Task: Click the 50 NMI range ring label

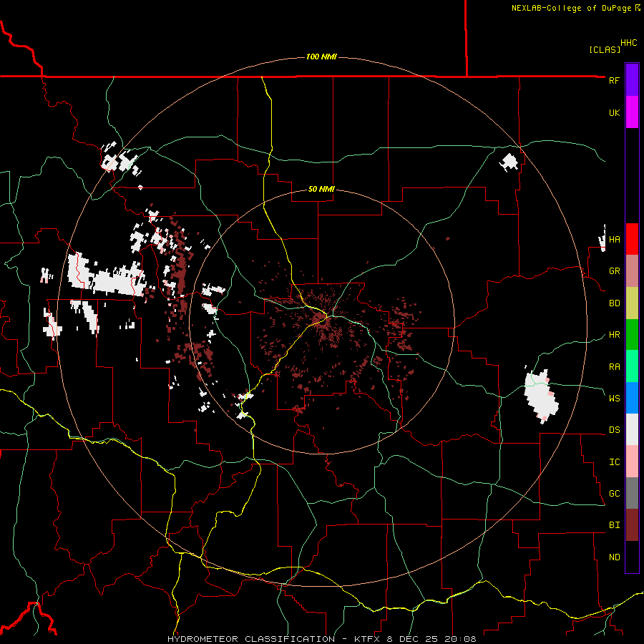Action: pyautogui.click(x=321, y=189)
